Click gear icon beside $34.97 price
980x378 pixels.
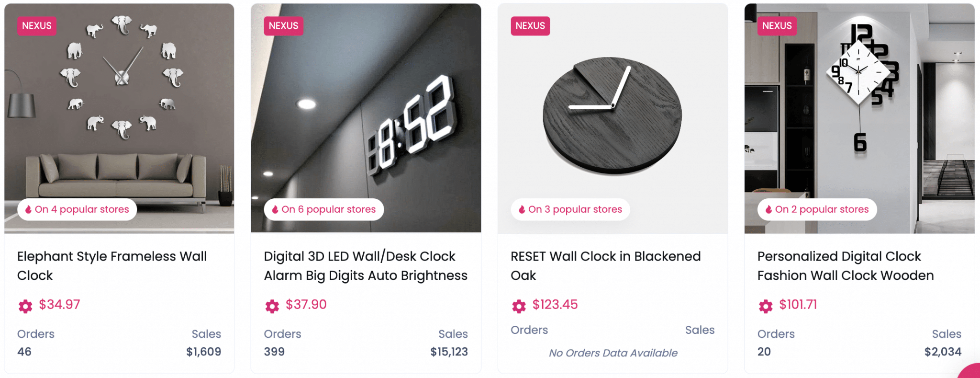point(25,306)
